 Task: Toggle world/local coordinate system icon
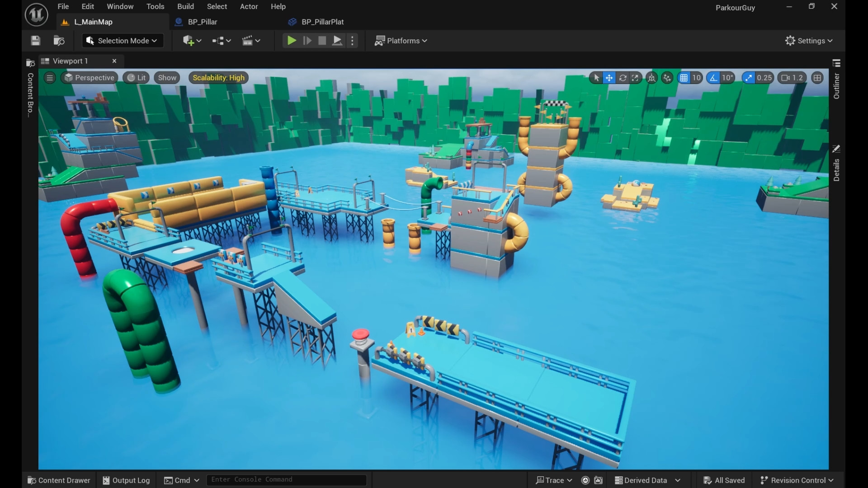[x=651, y=78]
